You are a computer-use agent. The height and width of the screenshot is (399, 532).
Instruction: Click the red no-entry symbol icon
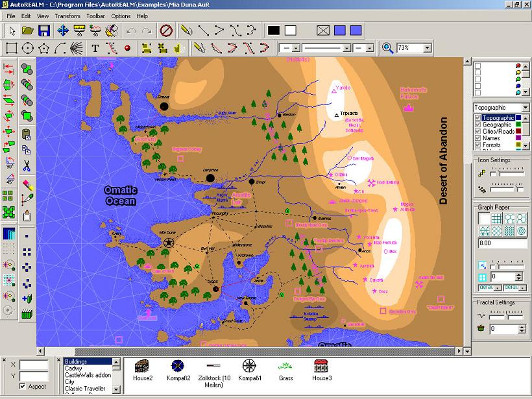point(165,30)
